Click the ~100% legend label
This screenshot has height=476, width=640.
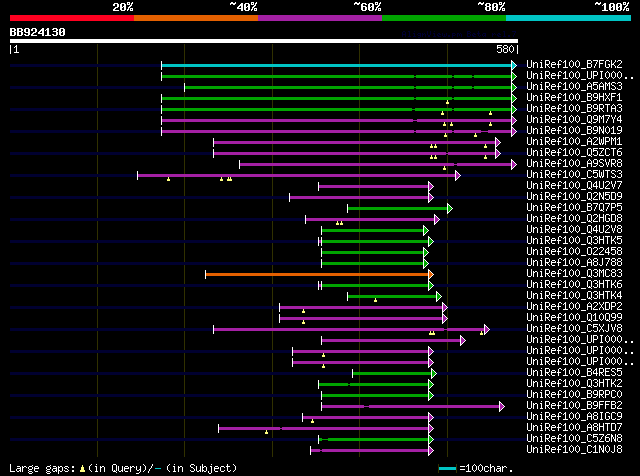(x=612, y=7)
